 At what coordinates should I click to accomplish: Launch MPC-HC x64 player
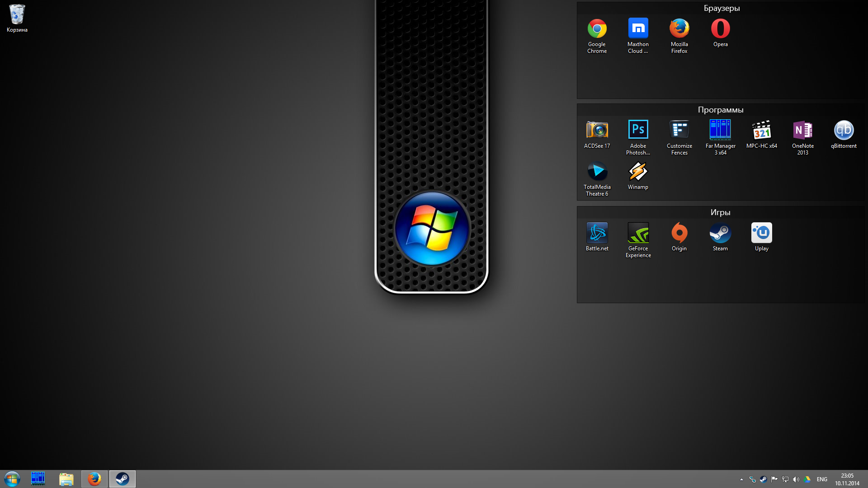[x=761, y=130]
